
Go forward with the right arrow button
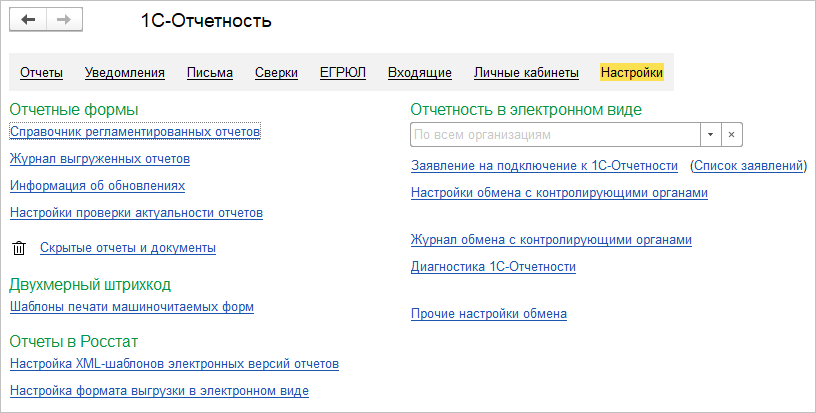64,20
